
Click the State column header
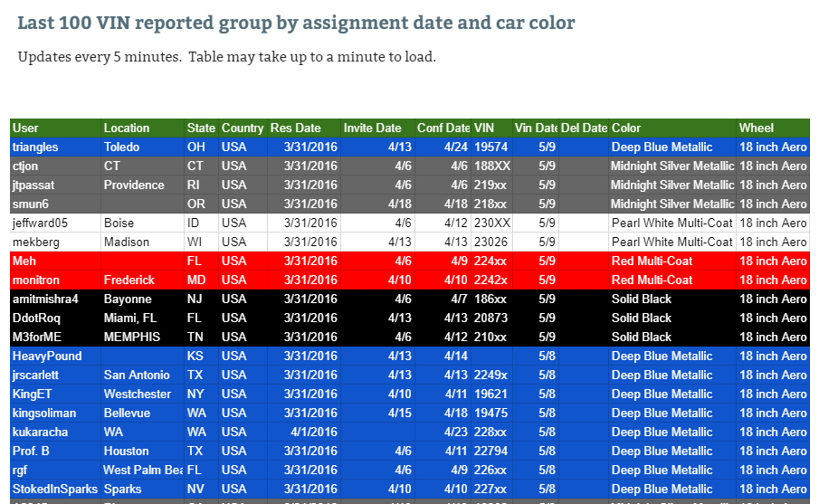pos(201,128)
